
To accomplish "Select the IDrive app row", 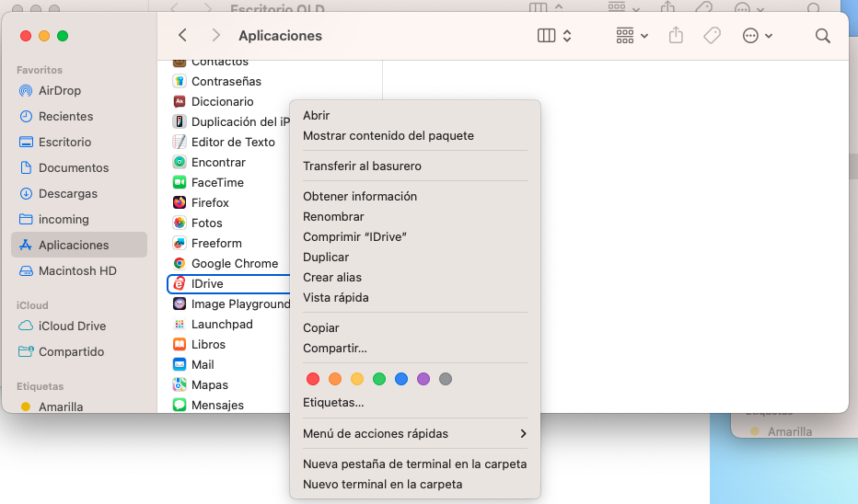I will pyautogui.click(x=228, y=283).
